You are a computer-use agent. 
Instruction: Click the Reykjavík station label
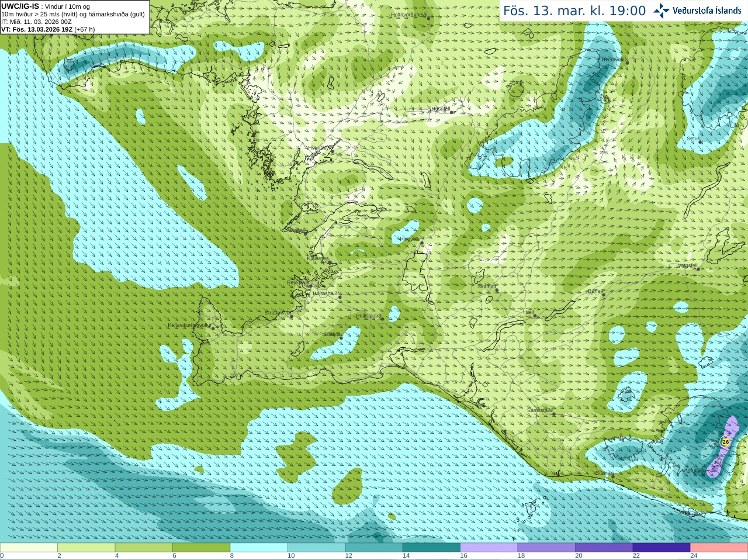297,282
